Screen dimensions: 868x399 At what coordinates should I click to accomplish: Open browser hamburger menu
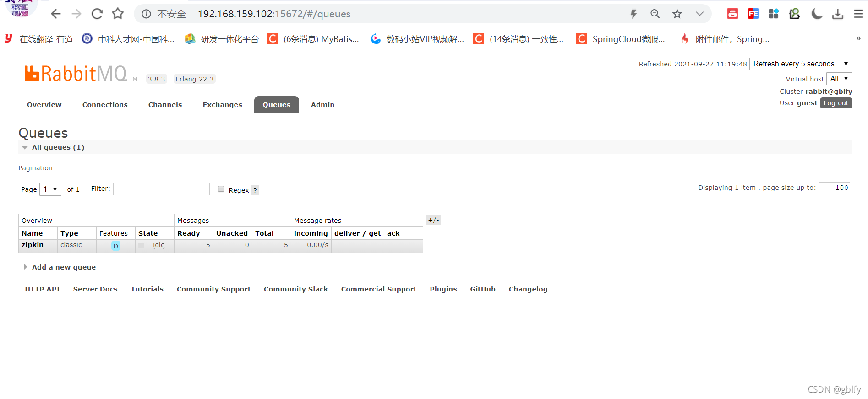(858, 14)
